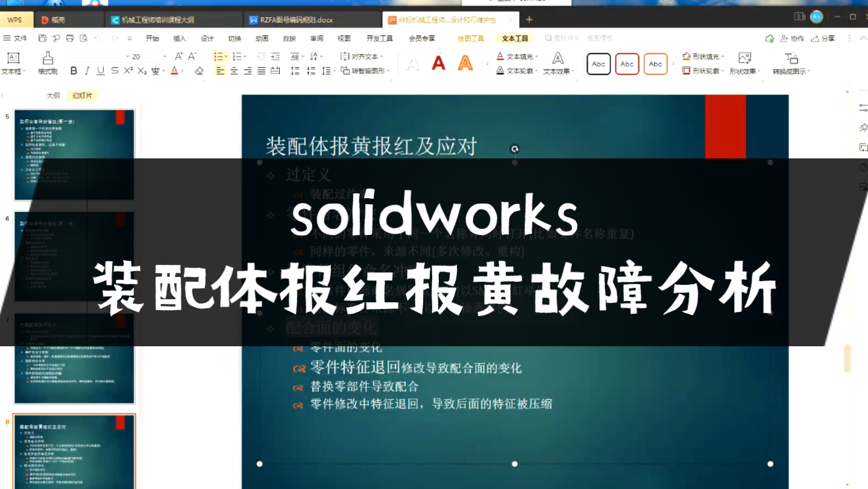Open font name dropdown arrow
The image size is (868, 489).
(128, 57)
